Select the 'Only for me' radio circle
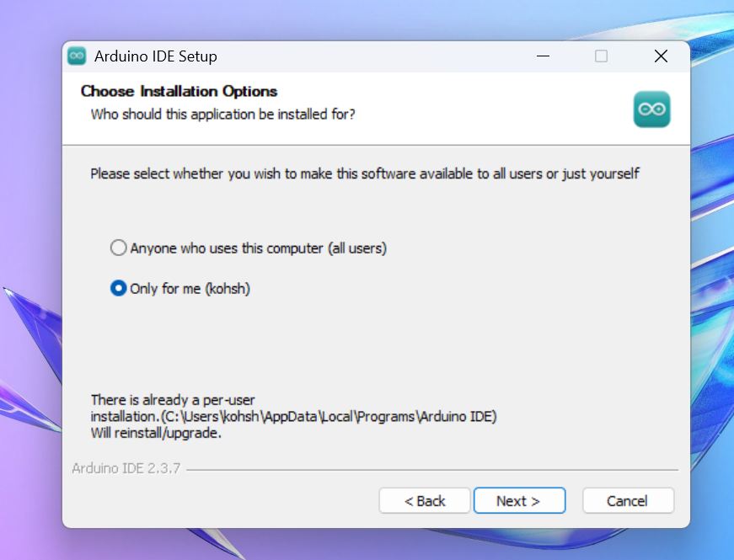 (119, 288)
